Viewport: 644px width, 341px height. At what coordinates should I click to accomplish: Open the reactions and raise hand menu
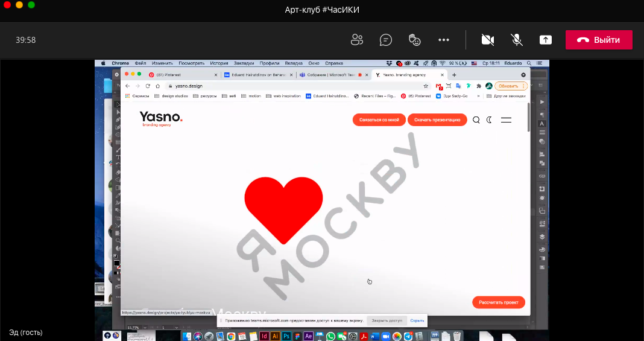414,40
